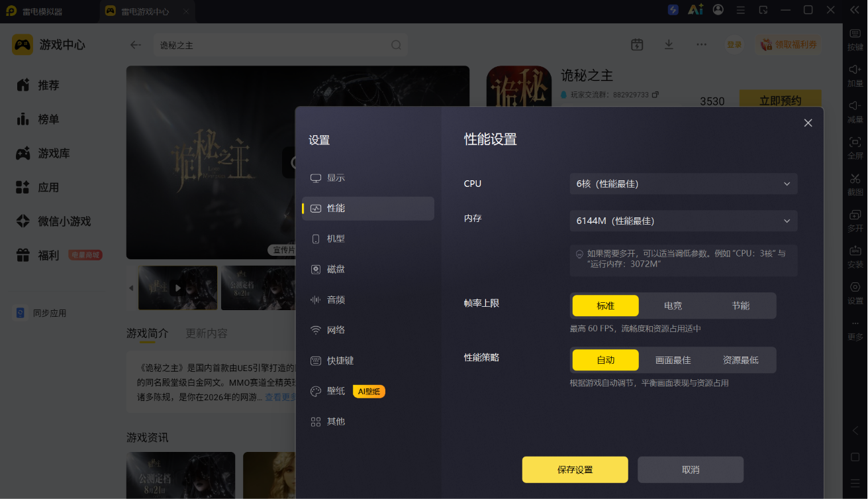Click the 领取福利券 button
868x499 pixels.
click(x=788, y=44)
